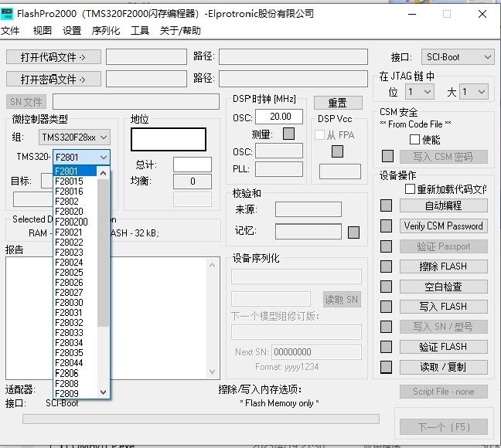Viewport: 501px width, 448px height.
Task: Click the 验证 FLASH button
Action: coord(444,347)
